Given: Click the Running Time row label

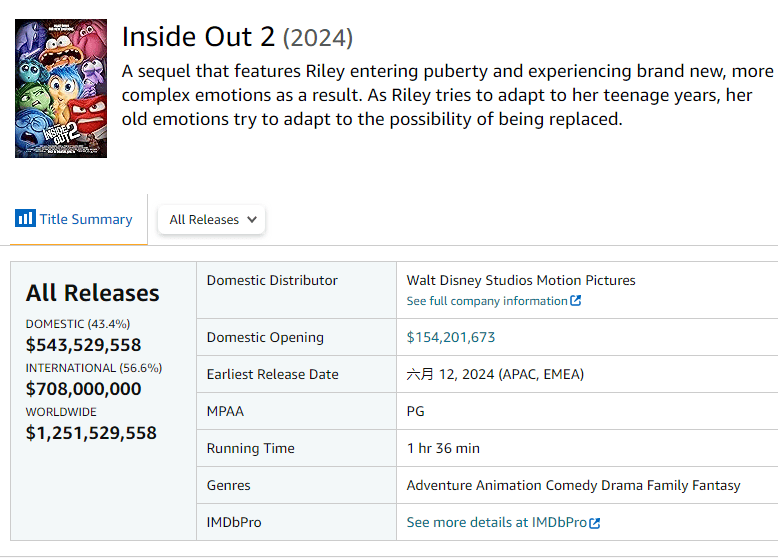Looking at the screenshot, I should 251,448.
